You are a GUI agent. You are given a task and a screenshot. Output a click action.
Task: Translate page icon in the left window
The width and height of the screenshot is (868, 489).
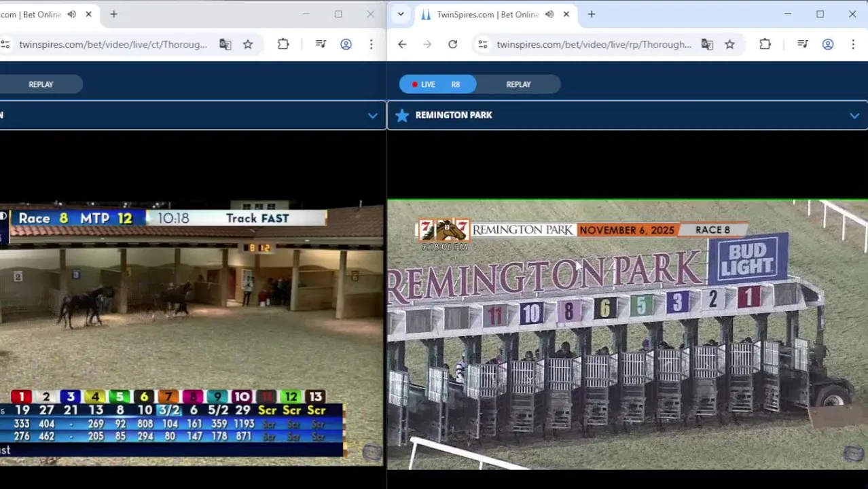click(225, 44)
